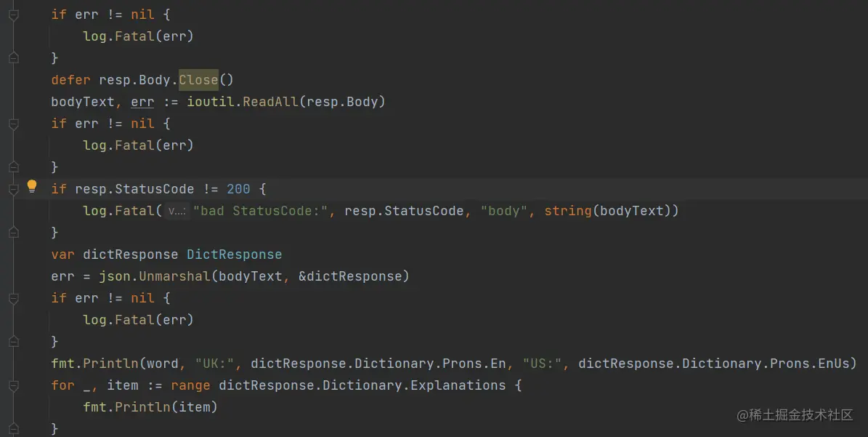Click 'item' loop variable after 'for _,'
This screenshot has height=437, width=868.
122,385
